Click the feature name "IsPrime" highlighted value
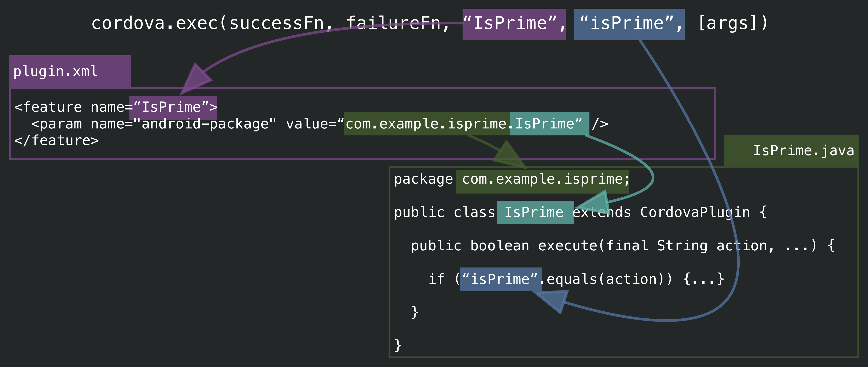The height and width of the screenshot is (367, 868). coord(173,107)
